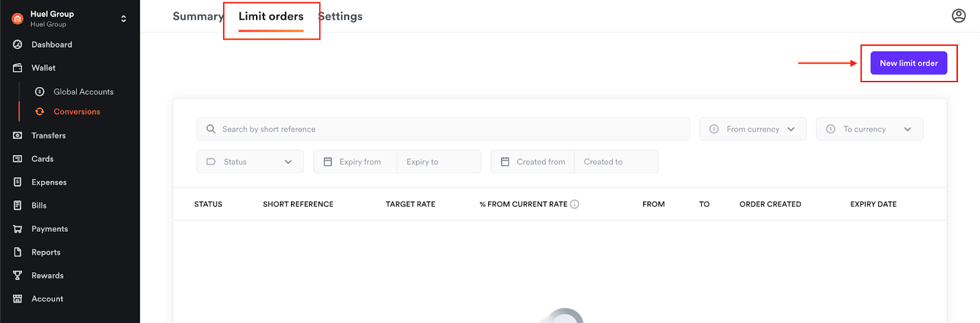Expand the From currency dropdown
Viewport: 980px width, 323px height.
tap(753, 129)
